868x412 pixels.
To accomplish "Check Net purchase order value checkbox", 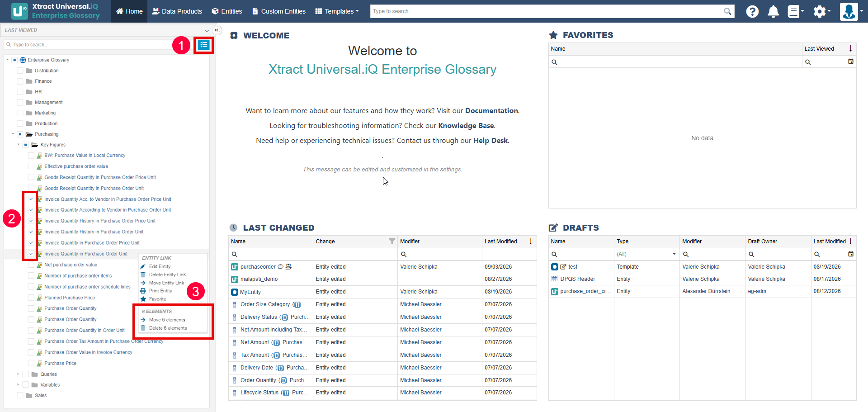I will (31, 265).
